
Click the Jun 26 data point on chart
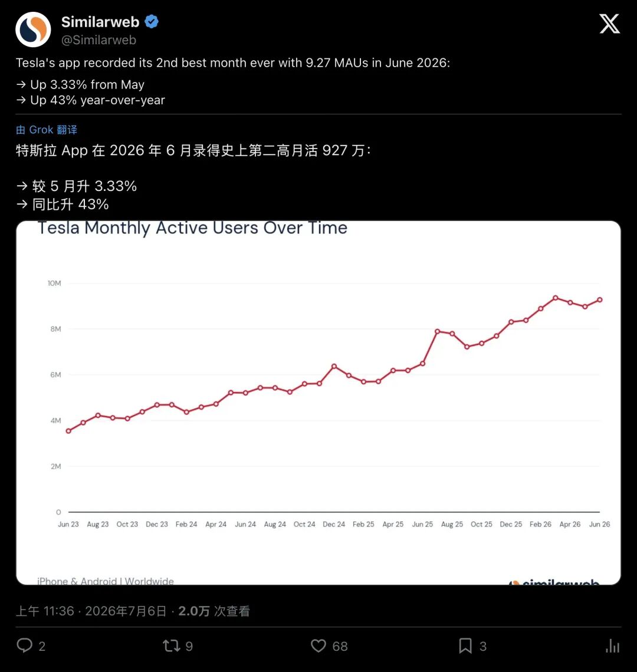(600, 300)
